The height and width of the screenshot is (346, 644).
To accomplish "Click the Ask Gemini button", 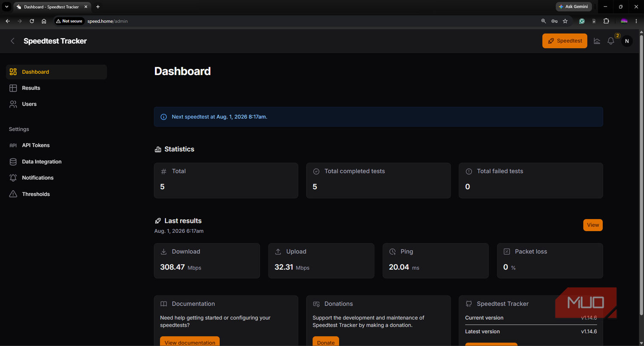I will 574,7.
